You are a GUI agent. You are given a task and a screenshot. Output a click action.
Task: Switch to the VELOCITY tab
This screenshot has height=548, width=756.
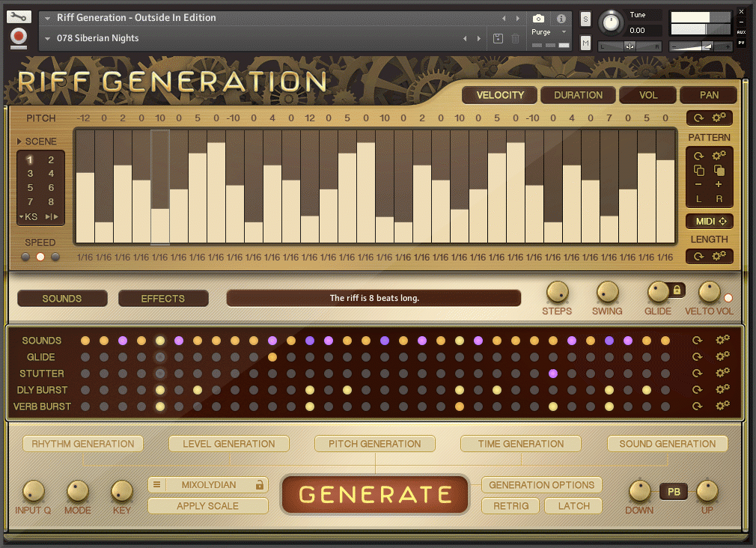click(500, 95)
